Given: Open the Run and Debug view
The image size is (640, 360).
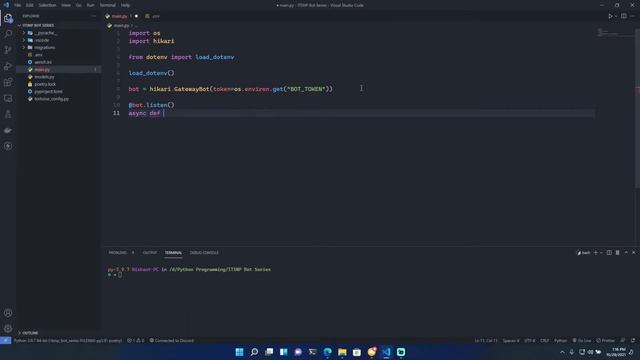Looking at the screenshot, I should pos(8,66).
